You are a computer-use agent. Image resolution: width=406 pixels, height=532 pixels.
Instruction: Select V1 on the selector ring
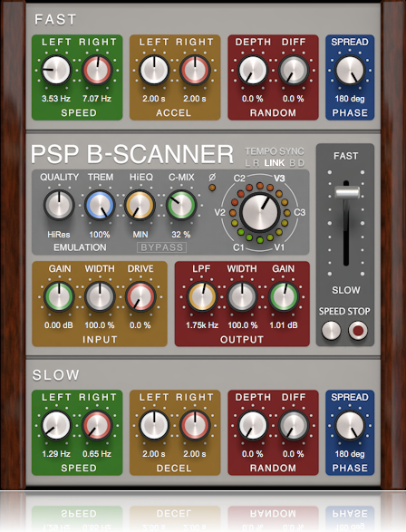[x=279, y=247]
